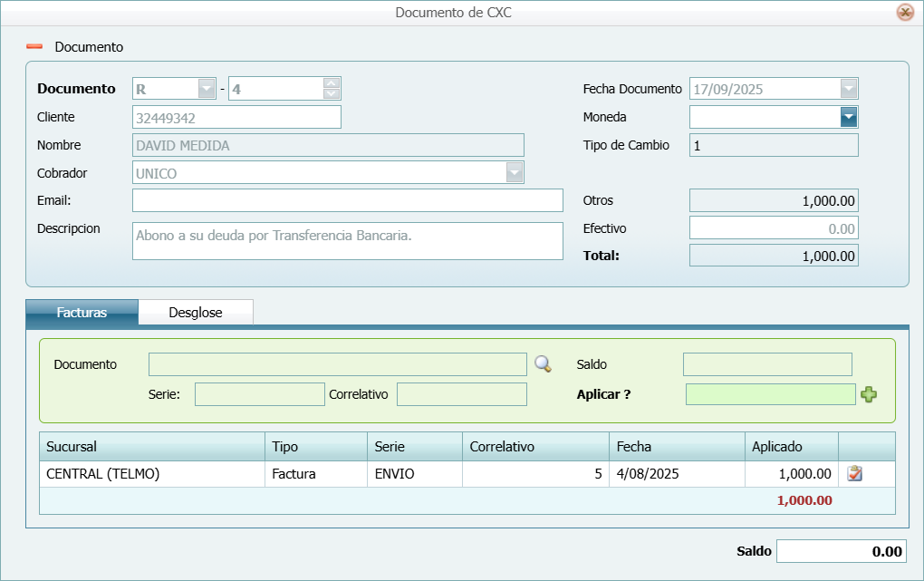
Task: Close the Documento de CXC window
Action: (x=904, y=13)
